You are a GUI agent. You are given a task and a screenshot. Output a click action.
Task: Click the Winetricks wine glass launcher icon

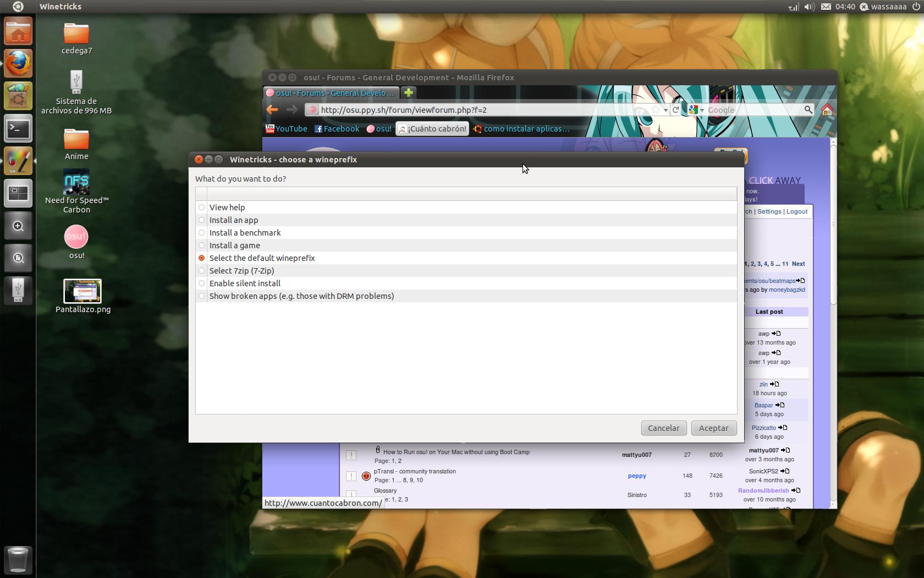18,161
